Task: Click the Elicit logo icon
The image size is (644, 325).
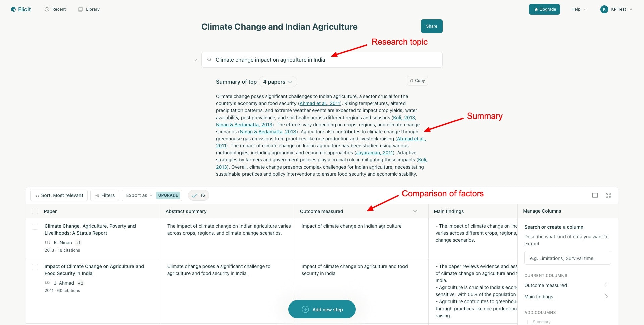Action: coord(13,9)
